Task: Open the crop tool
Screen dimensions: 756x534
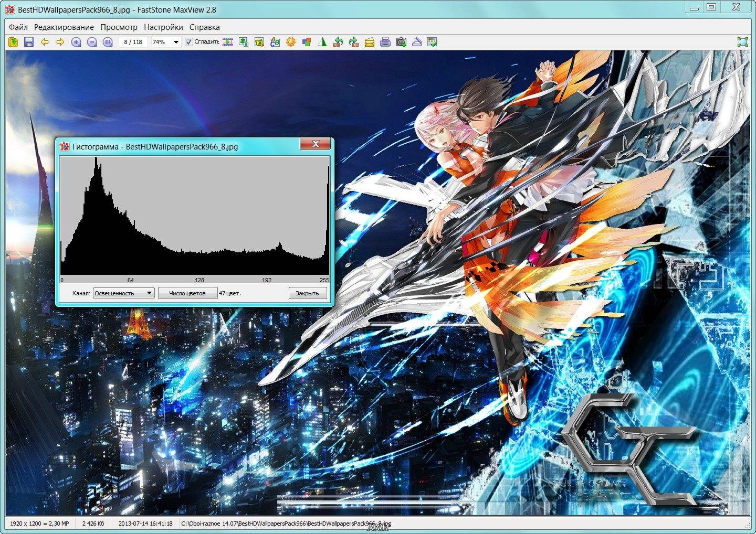Action: (x=259, y=42)
